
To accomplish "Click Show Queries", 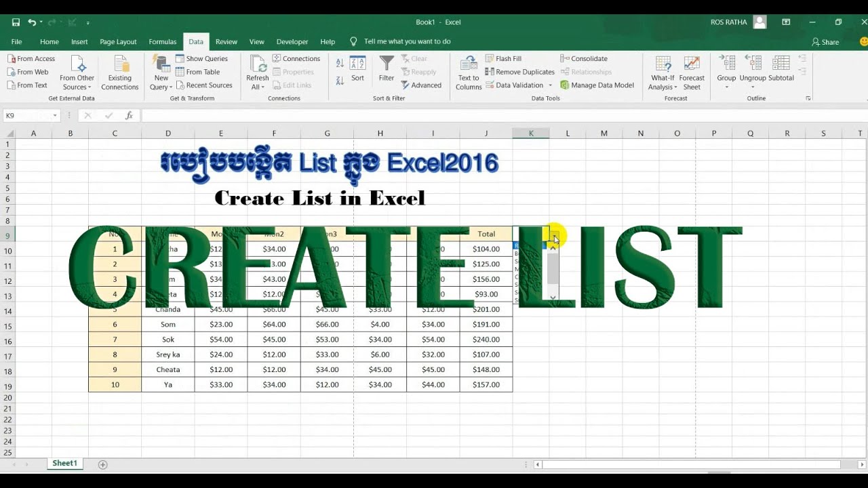I will point(201,59).
